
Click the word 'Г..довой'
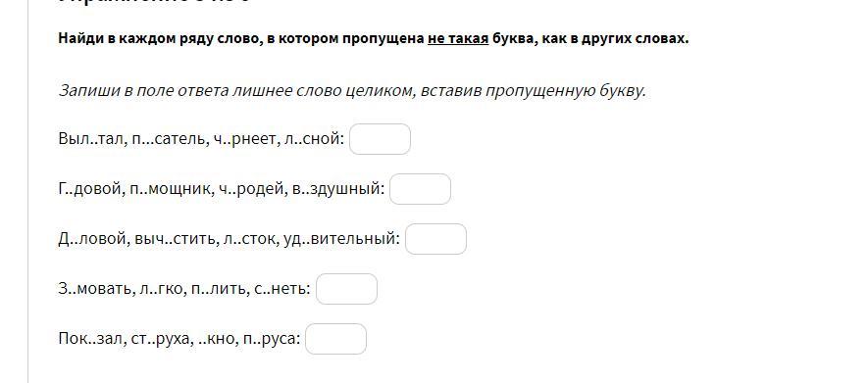(x=91, y=189)
